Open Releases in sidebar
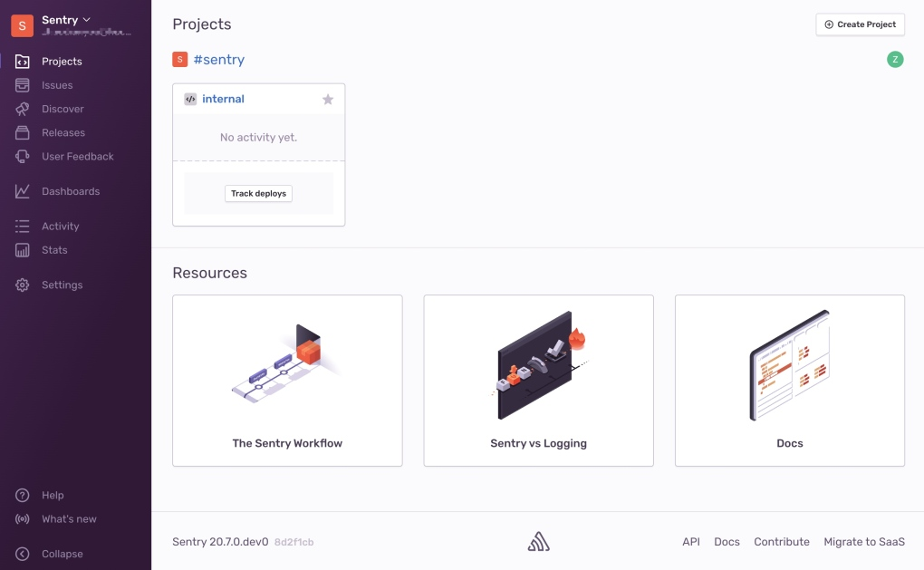Viewport: 924px width, 570px height. 63,132
